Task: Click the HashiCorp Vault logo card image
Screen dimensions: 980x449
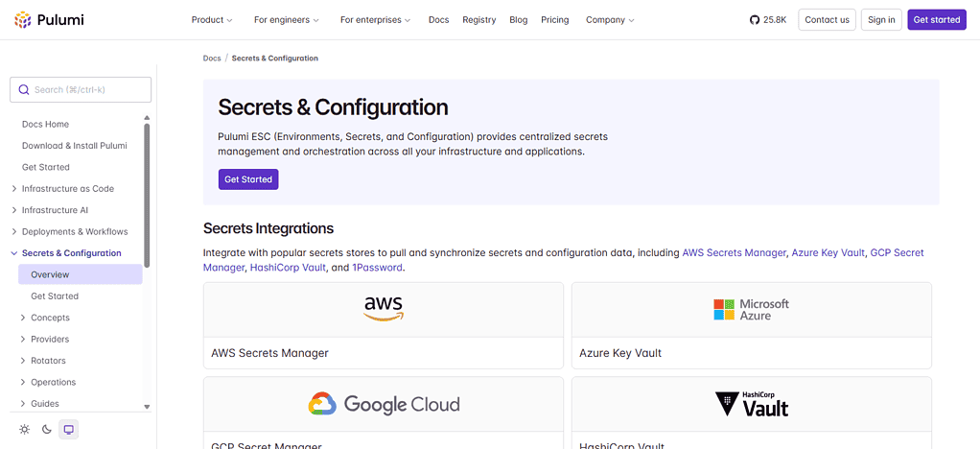Action: point(752,404)
